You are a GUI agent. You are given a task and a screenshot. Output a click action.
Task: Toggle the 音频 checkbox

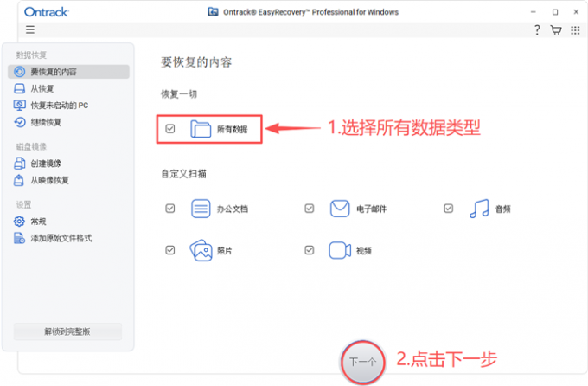[449, 209]
